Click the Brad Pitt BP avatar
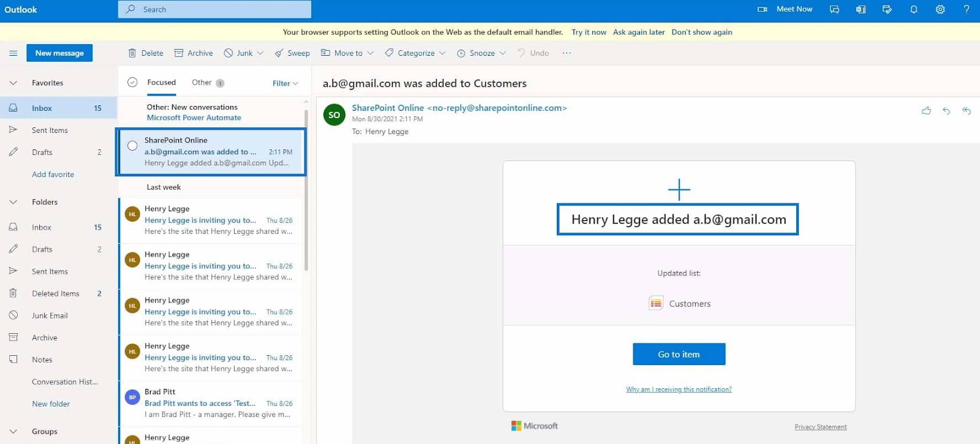 tap(132, 397)
